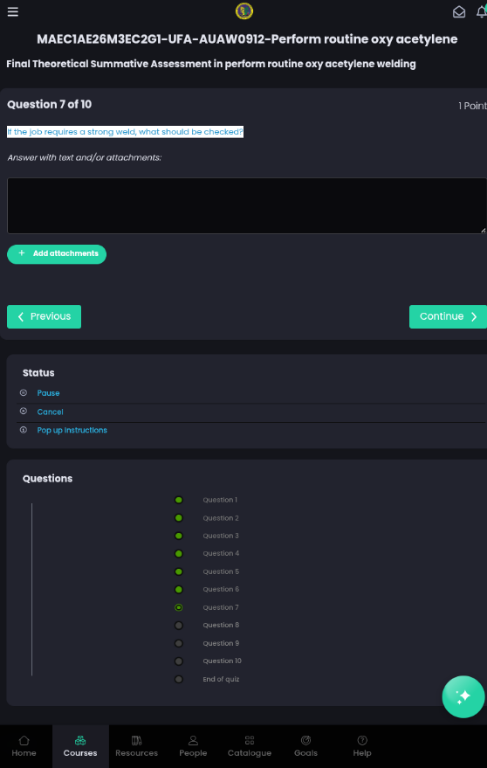Select Question 8 indicator in list
Screen dimensions: 487x768
[x=178, y=625]
